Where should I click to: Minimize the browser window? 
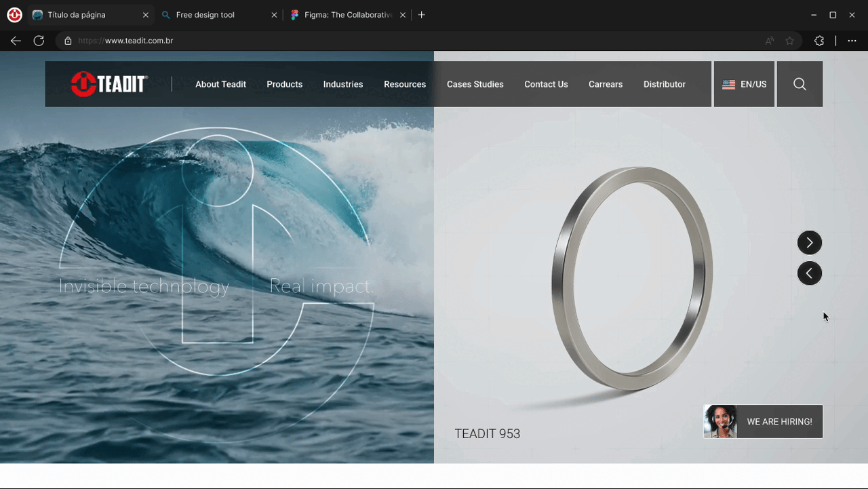coord(814,15)
